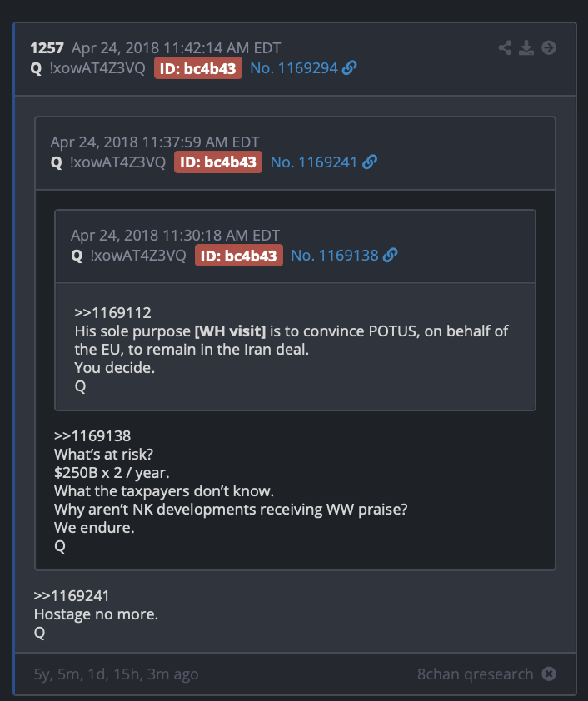Viewport: 588px width, 701px height.
Task: Click the right-arrow go-to icon
Action: [549, 47]
